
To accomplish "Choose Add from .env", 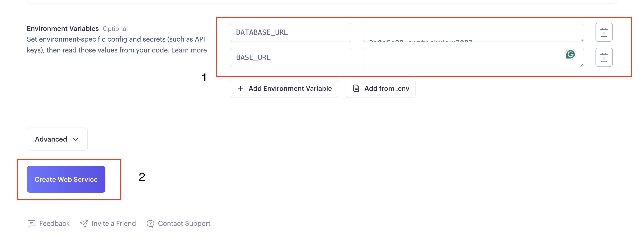I will pos(380,88).
